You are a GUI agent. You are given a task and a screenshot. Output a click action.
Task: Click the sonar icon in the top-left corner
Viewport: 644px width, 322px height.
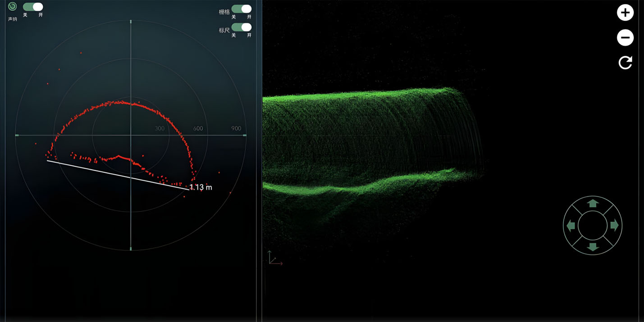(13, 7)
